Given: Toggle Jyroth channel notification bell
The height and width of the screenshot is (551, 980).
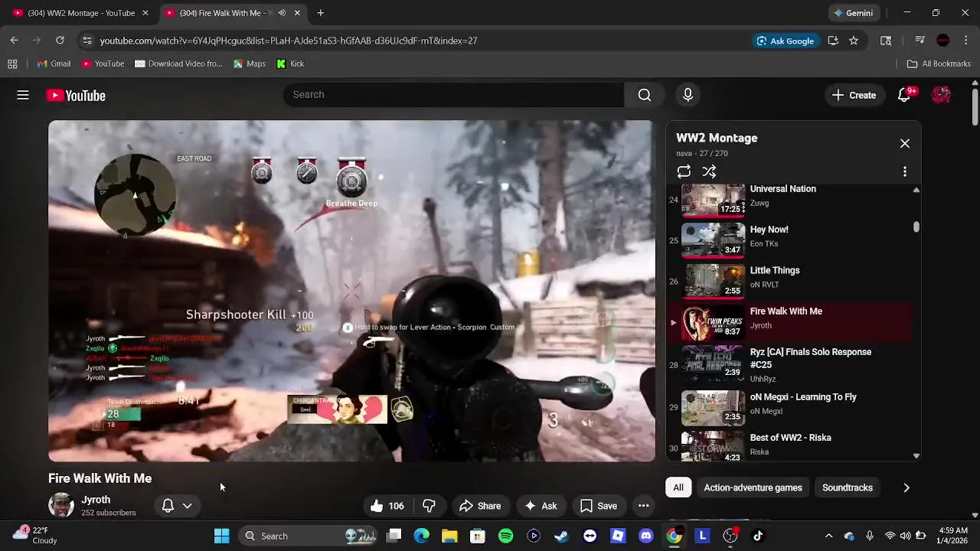Looking at the screenshot, I should pyautogui.click(x=168, y=506).
